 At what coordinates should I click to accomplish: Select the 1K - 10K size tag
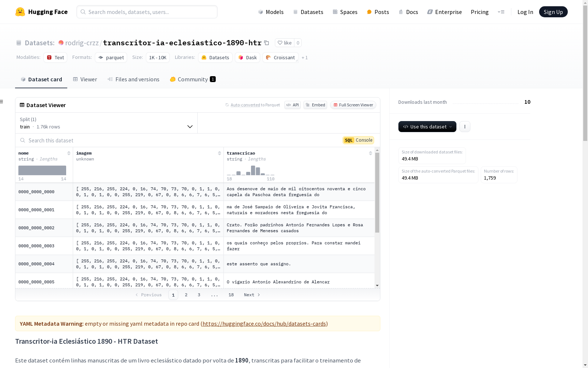pos(158,57)
